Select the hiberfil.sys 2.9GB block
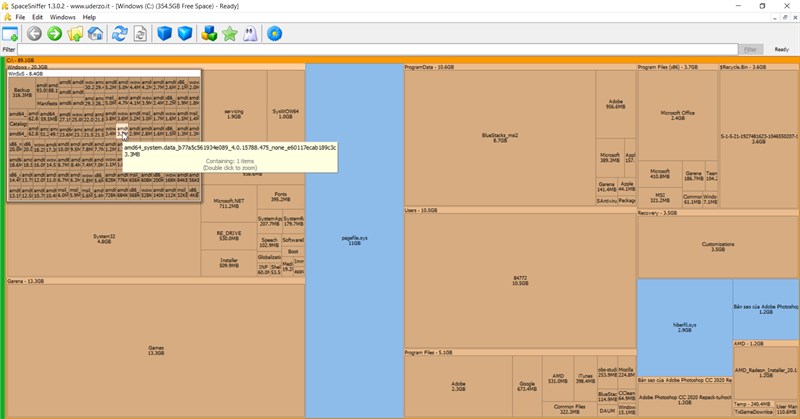The image size is (800, 419). [685, 327]
